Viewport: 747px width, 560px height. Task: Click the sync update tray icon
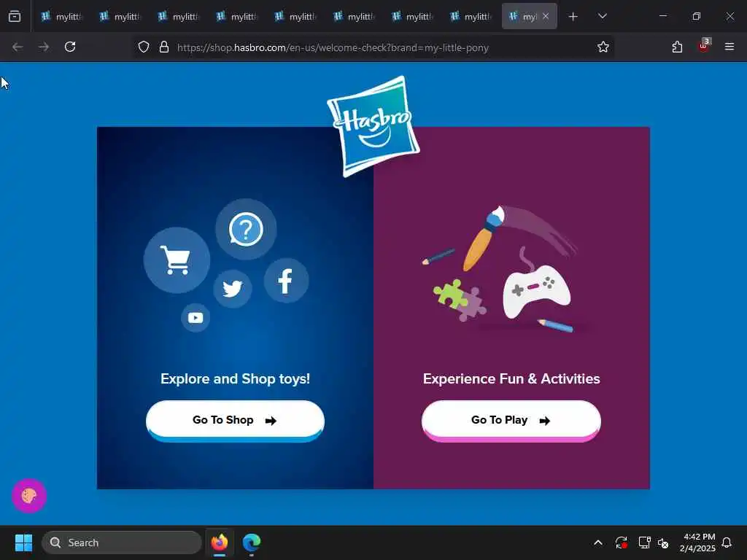622,542
